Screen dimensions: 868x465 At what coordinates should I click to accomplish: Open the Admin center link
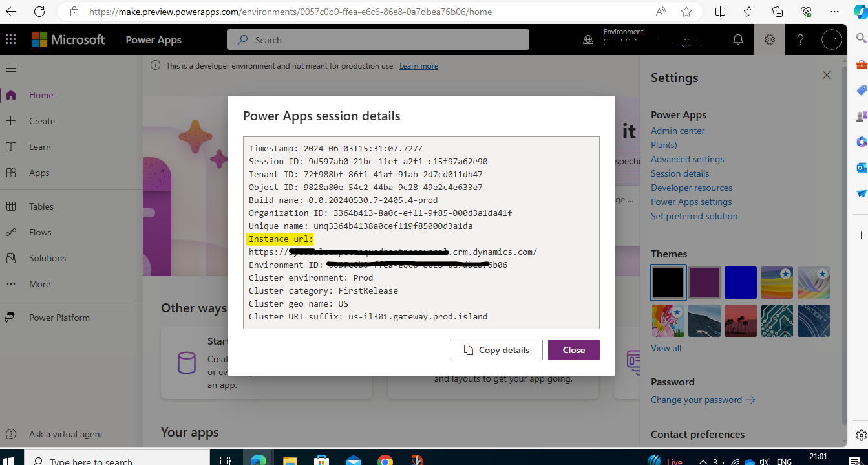click(677, 131)
